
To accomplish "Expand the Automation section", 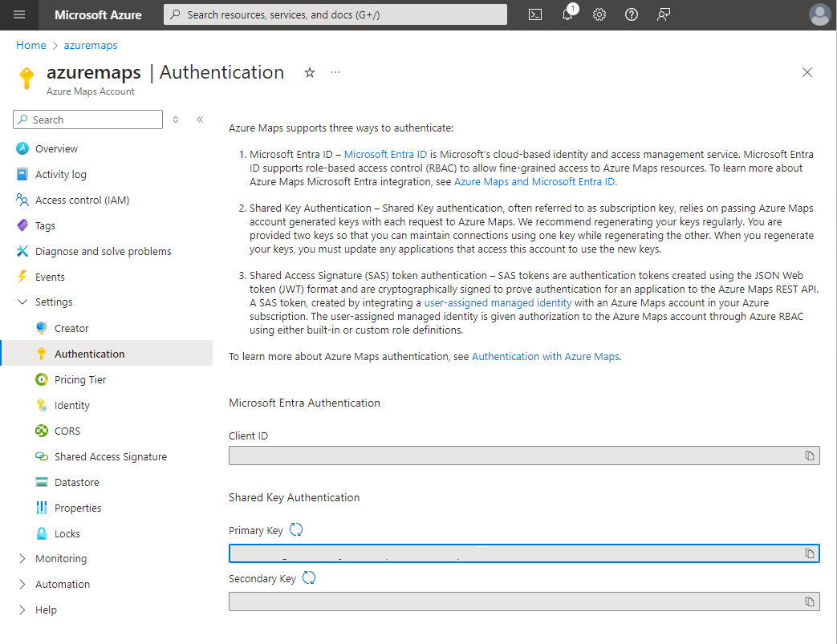I will coord(22,585).
